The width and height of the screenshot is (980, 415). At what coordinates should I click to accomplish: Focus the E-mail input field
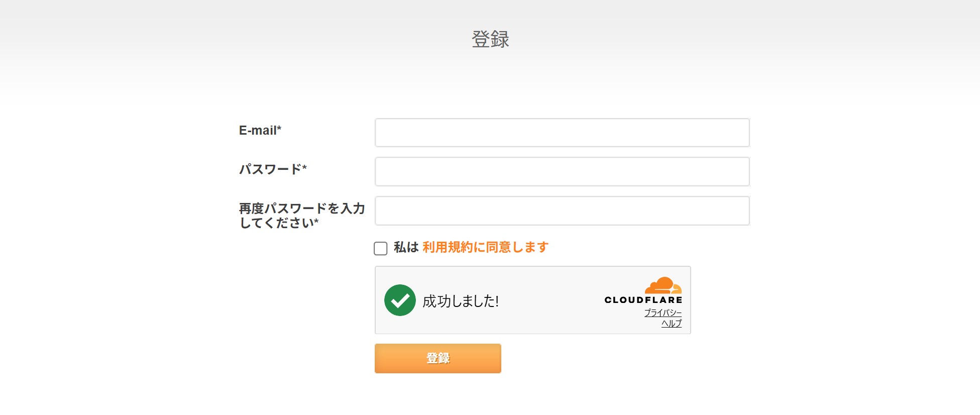tap(562, 133)
